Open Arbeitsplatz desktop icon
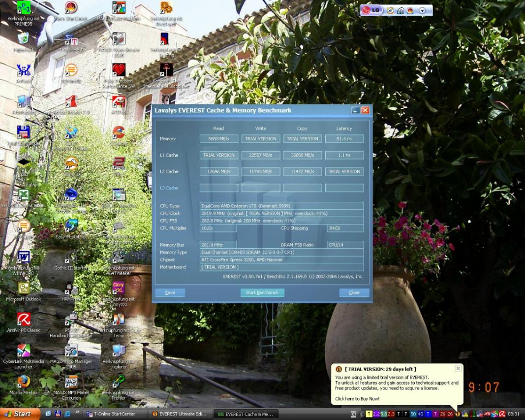Screen dimensions: 525x420 pos(23,101)
